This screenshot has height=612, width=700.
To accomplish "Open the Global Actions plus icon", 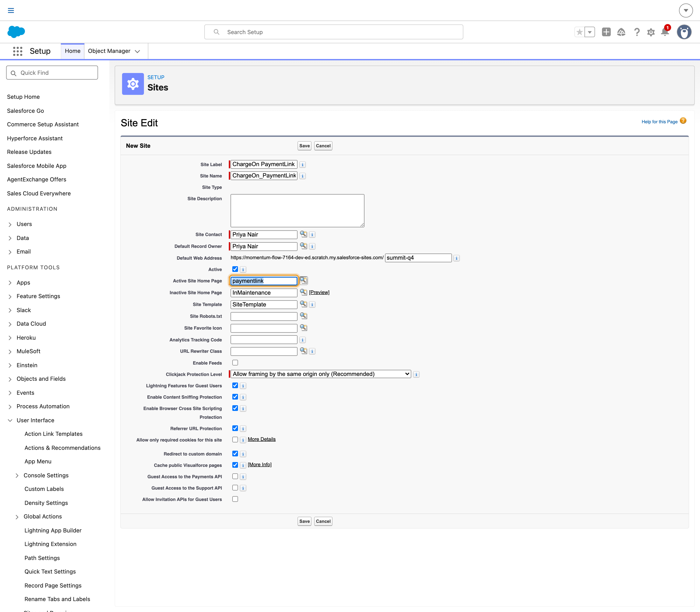I will coord(606,32).
